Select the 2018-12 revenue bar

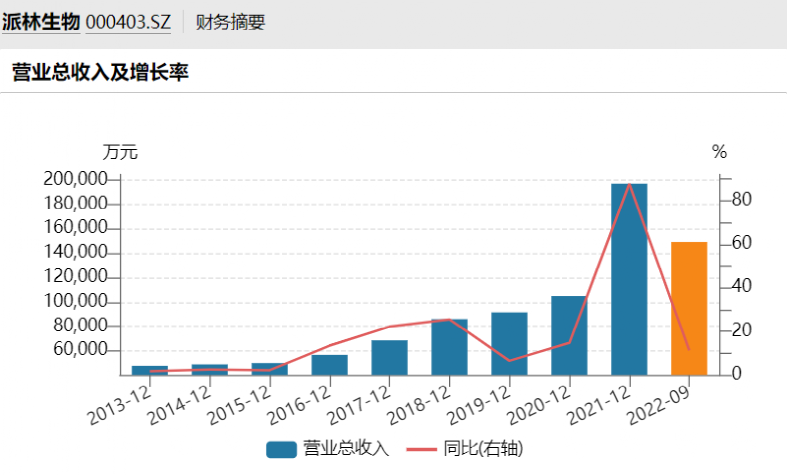pos(449,347)
